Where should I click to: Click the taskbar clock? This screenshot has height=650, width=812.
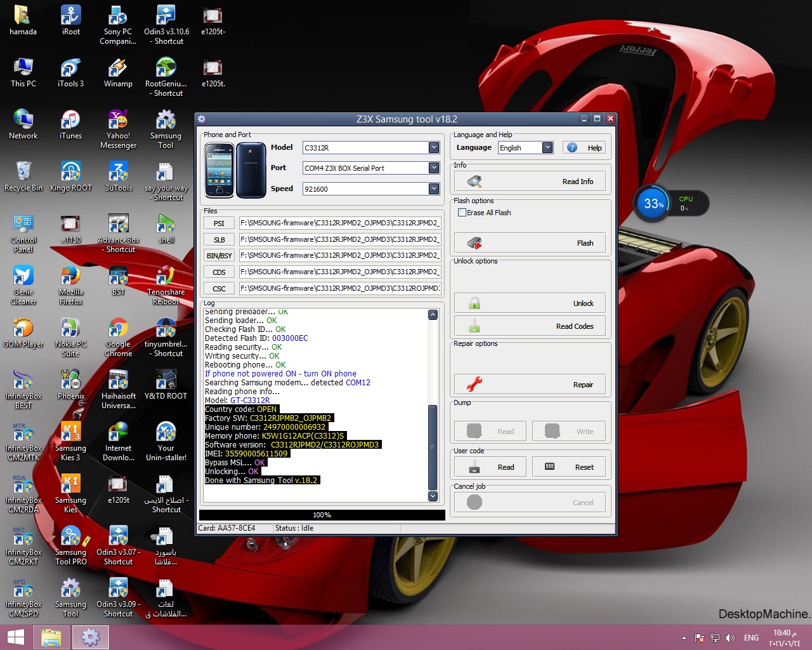coord(785,638)
